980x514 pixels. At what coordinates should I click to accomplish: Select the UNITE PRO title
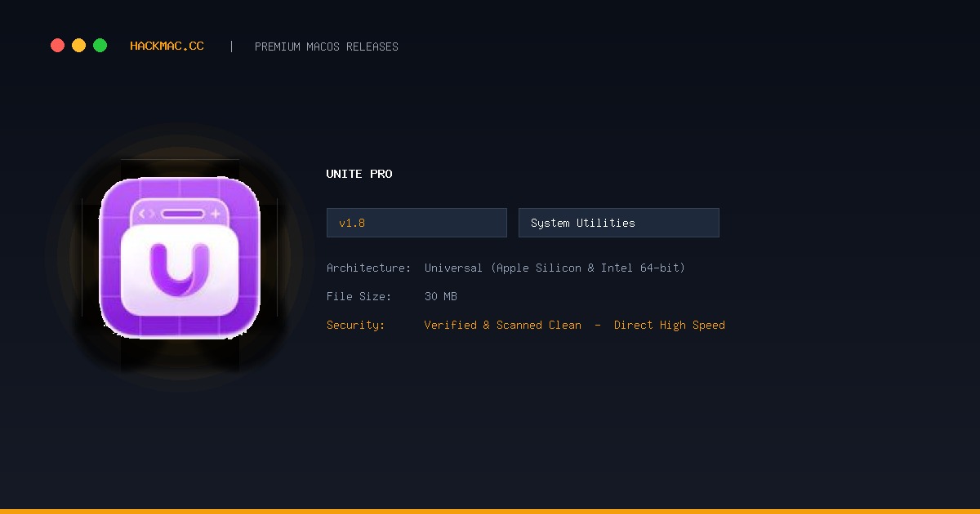coord(359,174)
